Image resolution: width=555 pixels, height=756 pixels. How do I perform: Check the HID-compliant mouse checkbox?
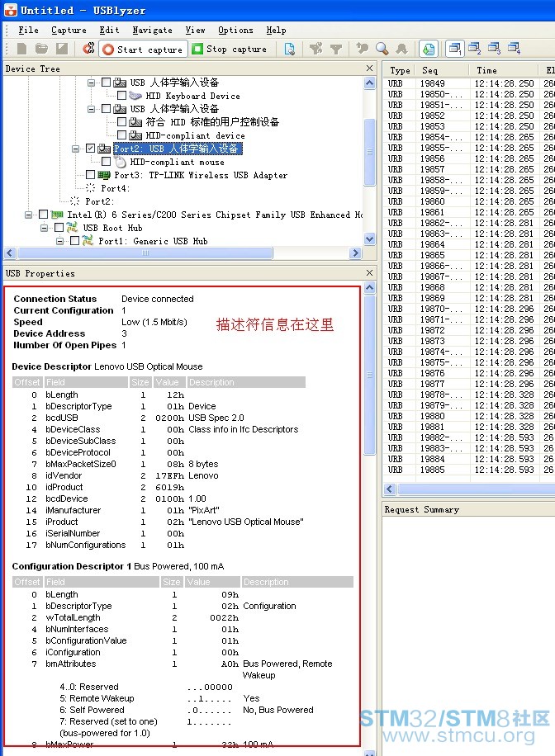107,162
